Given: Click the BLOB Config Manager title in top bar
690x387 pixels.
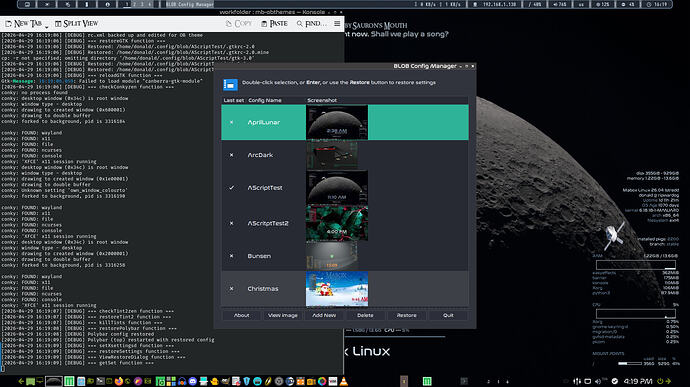Looking at the screenshot, I should [x=190, y=4].
